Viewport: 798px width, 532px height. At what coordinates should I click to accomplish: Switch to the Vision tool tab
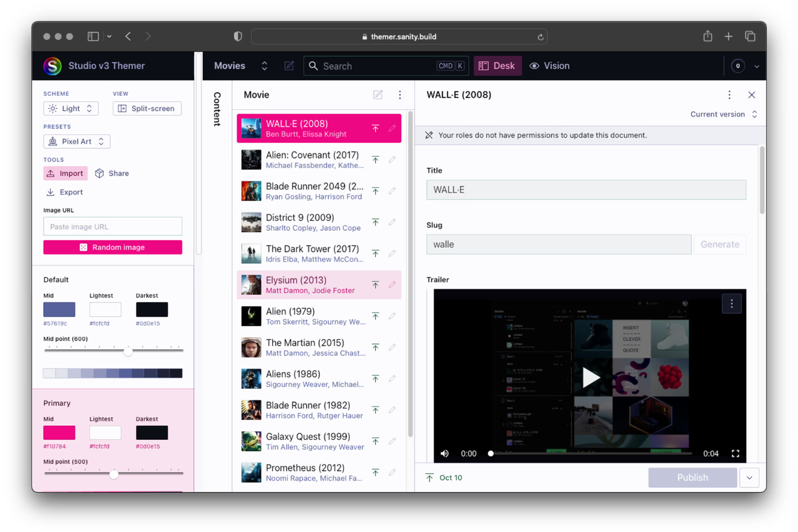tap(549, 66)
